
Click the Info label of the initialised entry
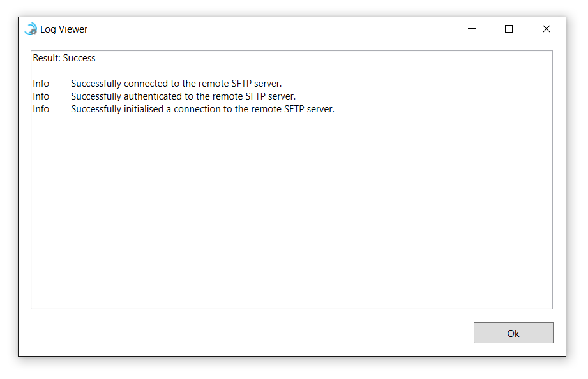(41, 109)
